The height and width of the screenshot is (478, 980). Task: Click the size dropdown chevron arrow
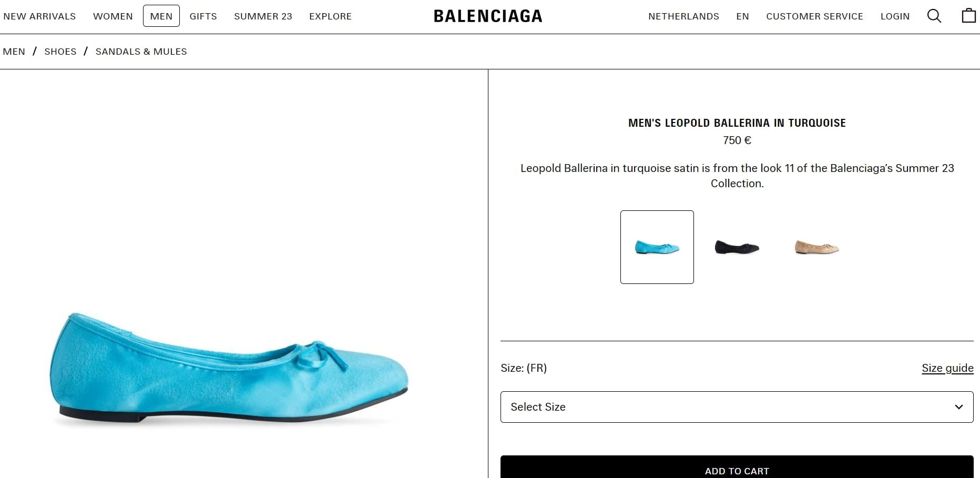pyautogui.click(x=959, y=407)
